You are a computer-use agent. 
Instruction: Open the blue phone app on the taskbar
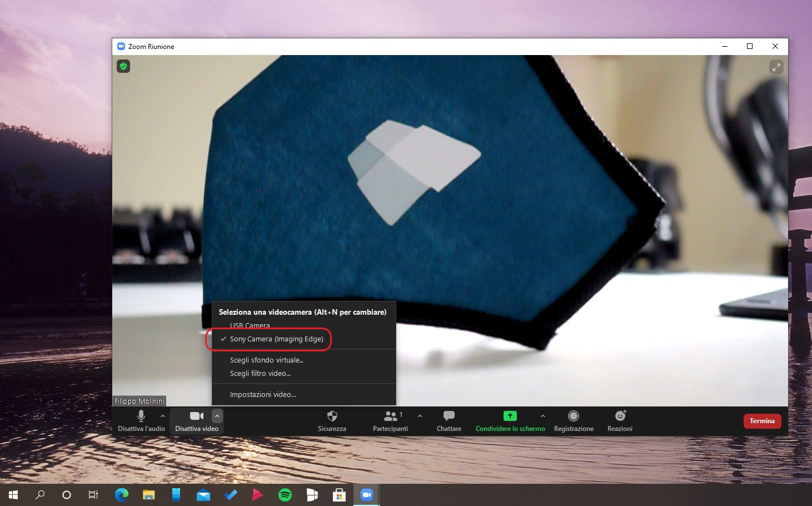click(x=176, y=494)
